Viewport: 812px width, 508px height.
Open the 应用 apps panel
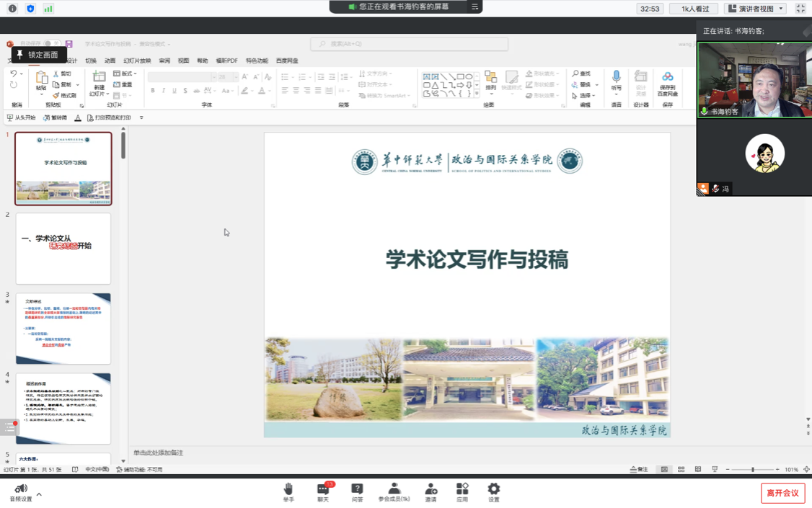pos(462,491)
